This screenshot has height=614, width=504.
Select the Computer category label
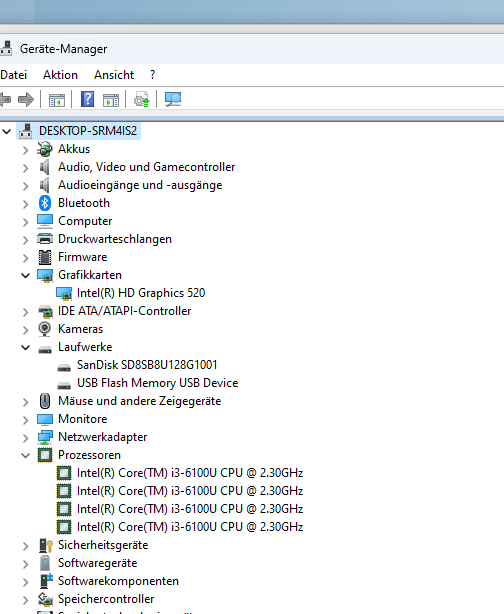(85, 221)
